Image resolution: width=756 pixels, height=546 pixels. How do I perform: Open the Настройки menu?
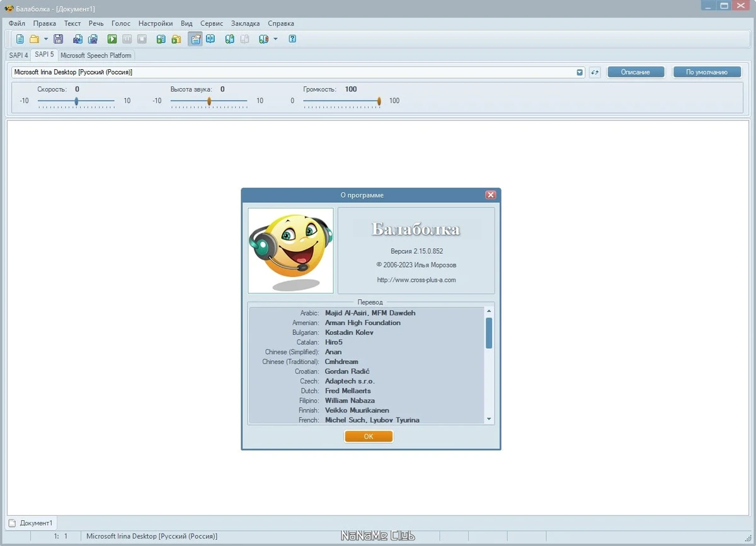(156, 23)
